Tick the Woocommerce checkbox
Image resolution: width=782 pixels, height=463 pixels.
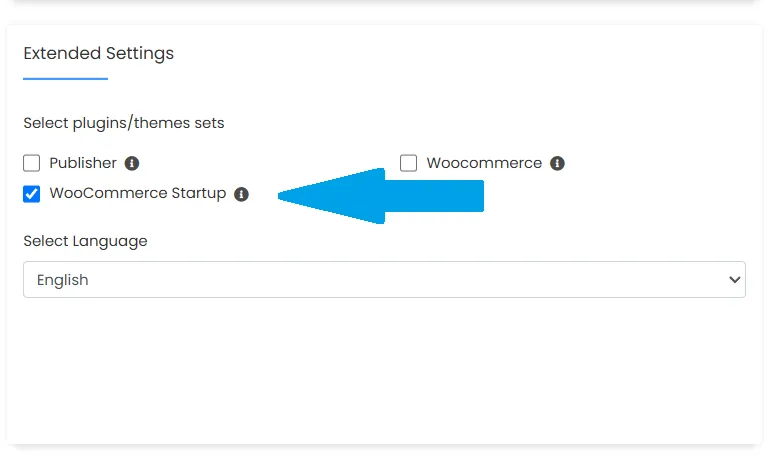(408, 163)
